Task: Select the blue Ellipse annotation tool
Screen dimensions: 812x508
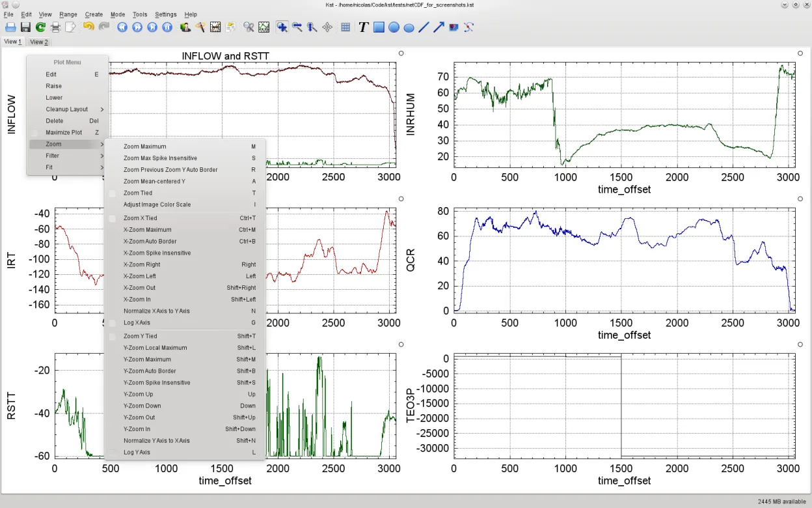Action: [x=409, y=27]
